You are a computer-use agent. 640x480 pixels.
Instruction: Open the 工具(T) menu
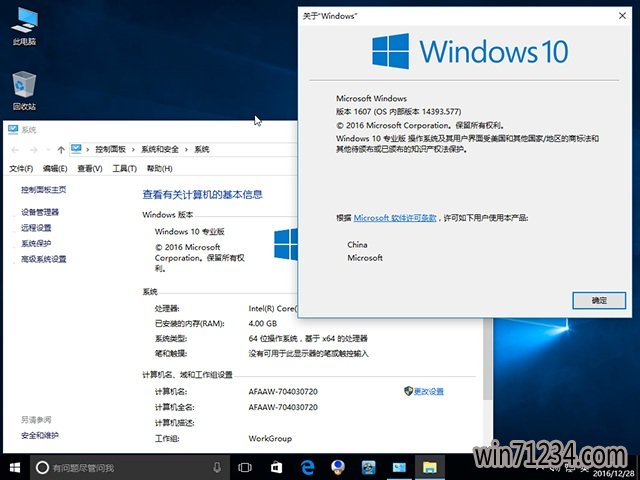(x=124, y=169)
